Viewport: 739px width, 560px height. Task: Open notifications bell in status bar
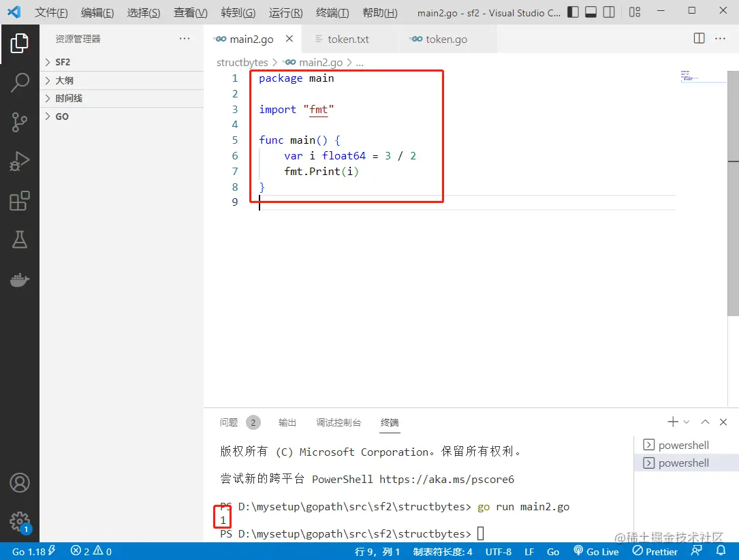[x=721, y=550]
